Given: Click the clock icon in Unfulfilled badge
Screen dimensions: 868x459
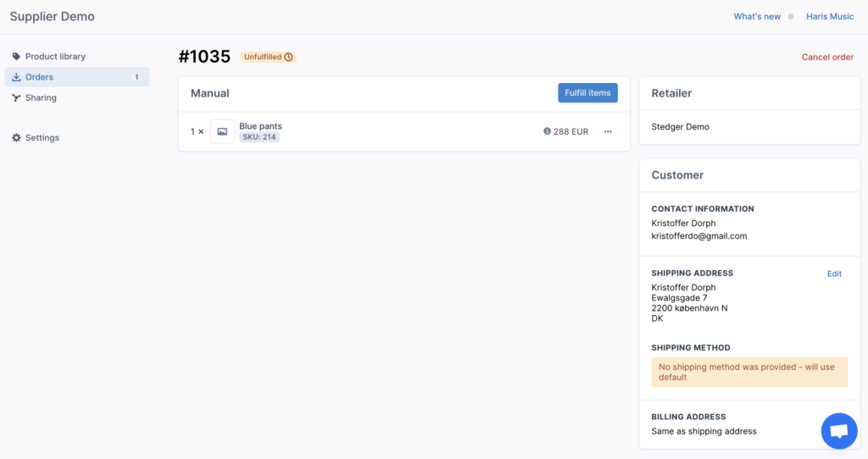Looking at the screenshot, I should 288,57.
